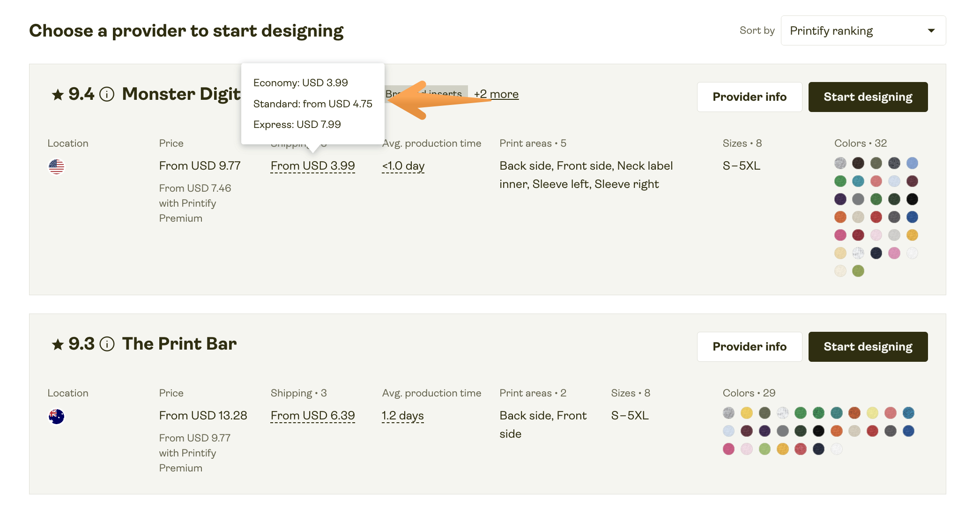Click the United States flag location icon
This screenshot has width=980, height=508.
click(x=56, y=166)
